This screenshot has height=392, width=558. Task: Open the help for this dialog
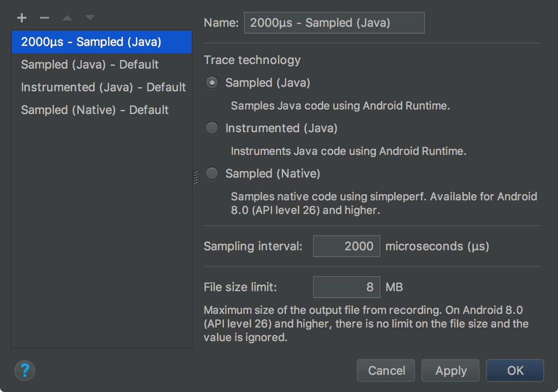(25, 371)
